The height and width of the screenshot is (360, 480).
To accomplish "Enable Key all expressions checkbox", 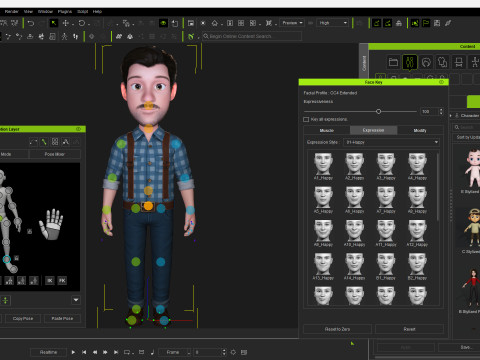I will 306,119.
